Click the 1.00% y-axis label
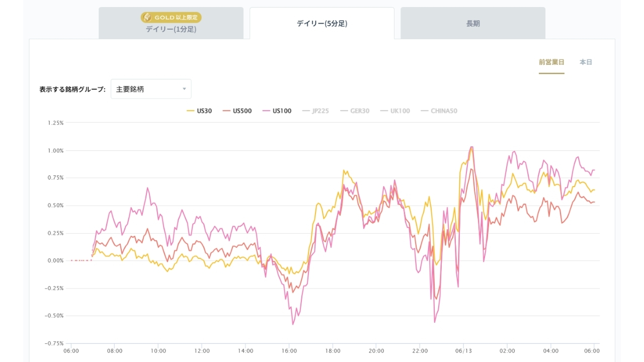This screenshot has height=362, width=644. [55, 150]
